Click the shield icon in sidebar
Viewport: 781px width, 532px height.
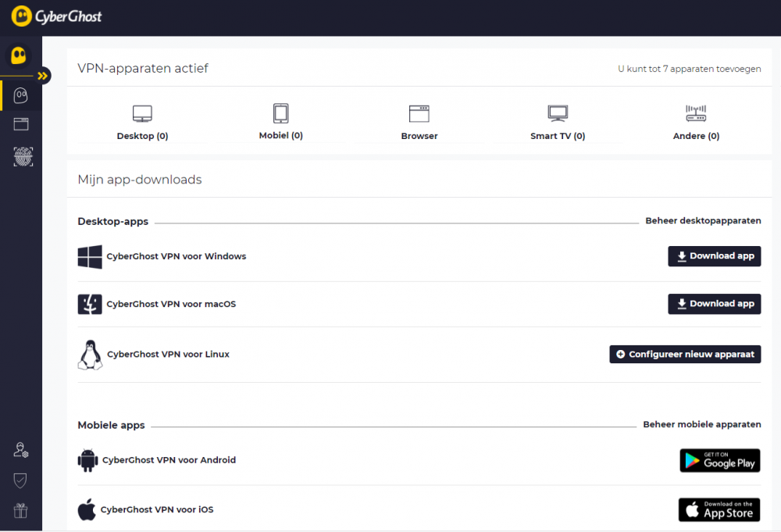[x=21, y=480]
